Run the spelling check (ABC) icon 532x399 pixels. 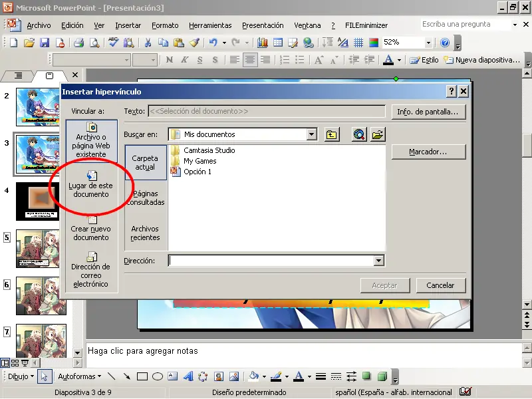[x=114, y=43]
